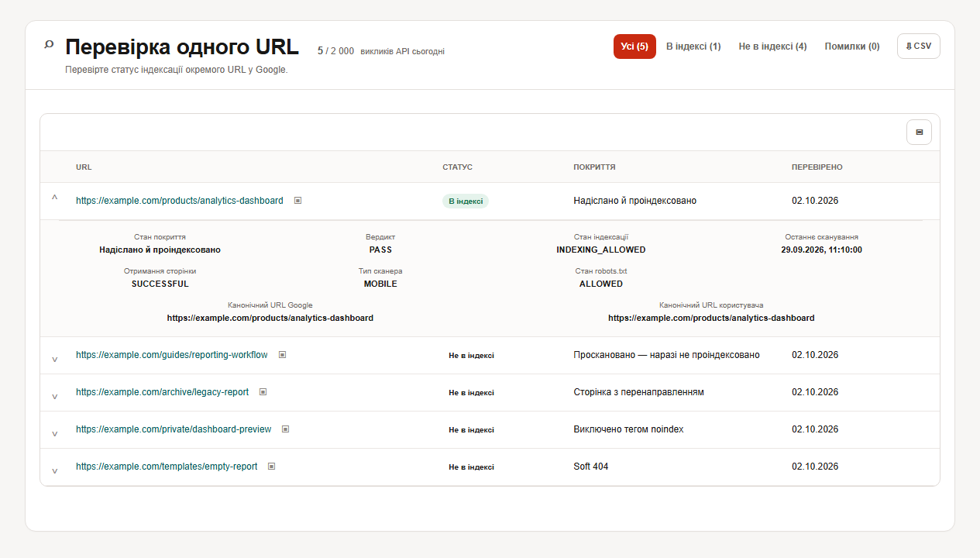Click the icon next to reporting-workflow URL
Viewport: 980px width, 558px height.
(282, 355)
